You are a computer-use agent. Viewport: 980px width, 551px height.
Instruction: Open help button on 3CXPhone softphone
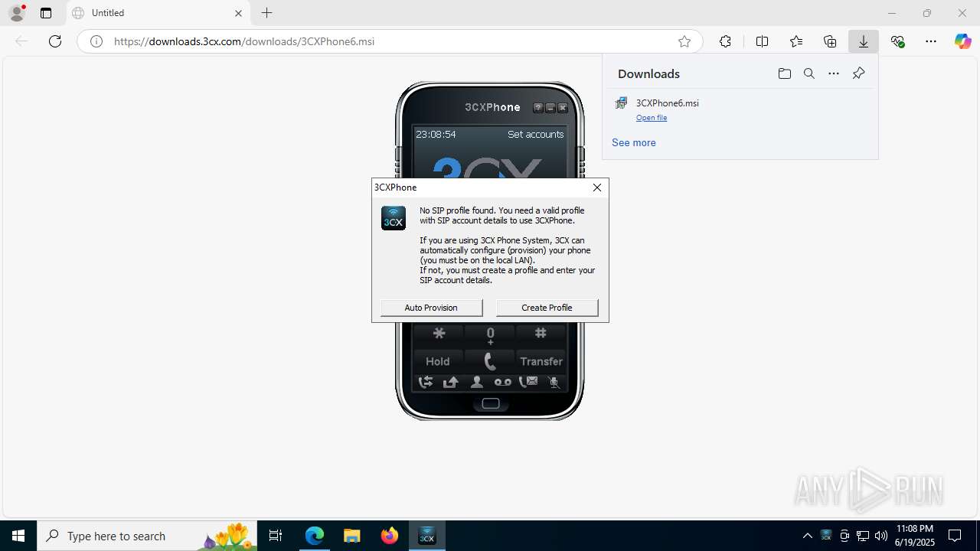coord(538,108)
